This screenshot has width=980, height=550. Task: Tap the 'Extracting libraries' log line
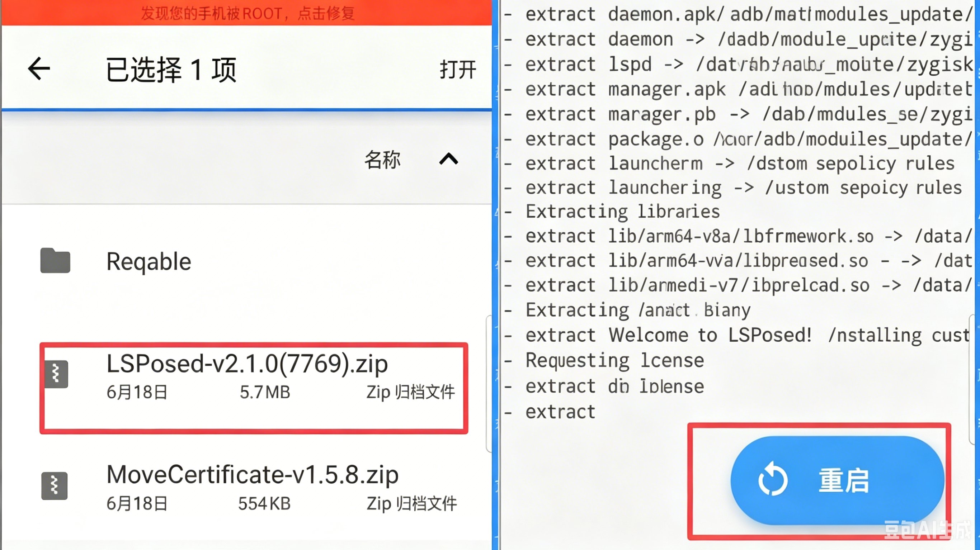611,212
